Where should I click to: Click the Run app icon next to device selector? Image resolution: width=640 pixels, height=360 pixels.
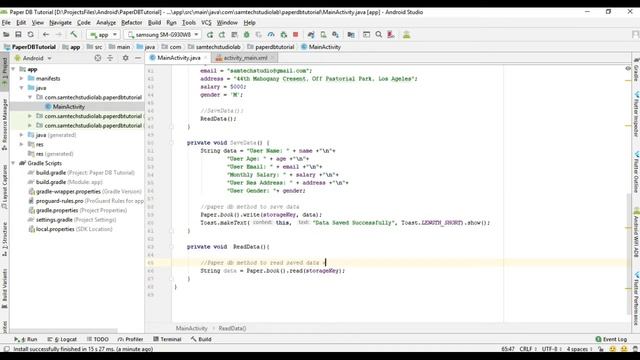tap(210, 35)
